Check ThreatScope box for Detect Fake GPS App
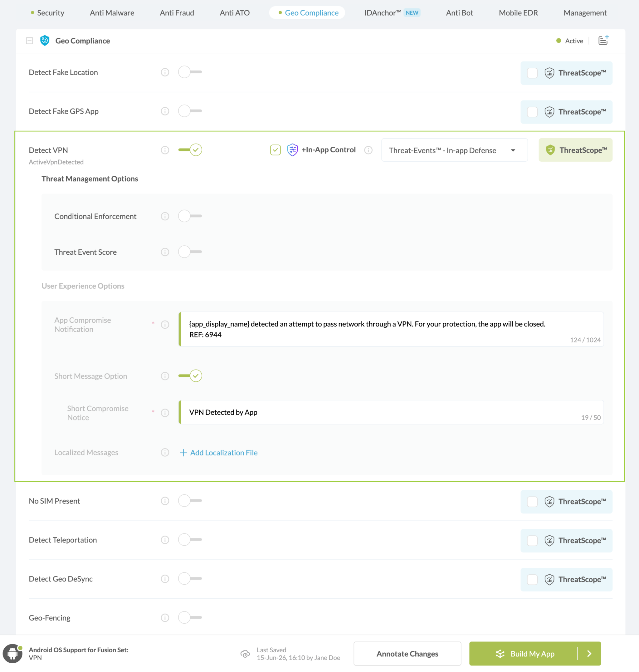Screen dimensions: 639x672 532,112
